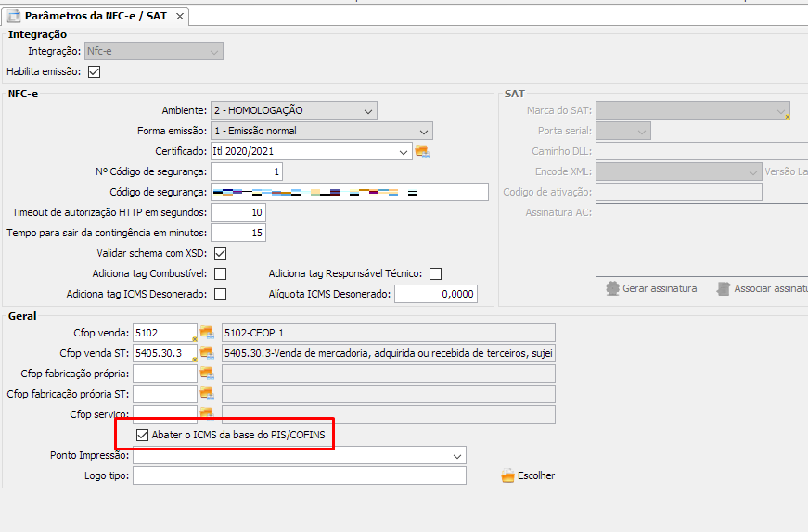Open lookup icon beside Cfop venda
This screenshot has width=808, height=532.
[207, 333]
